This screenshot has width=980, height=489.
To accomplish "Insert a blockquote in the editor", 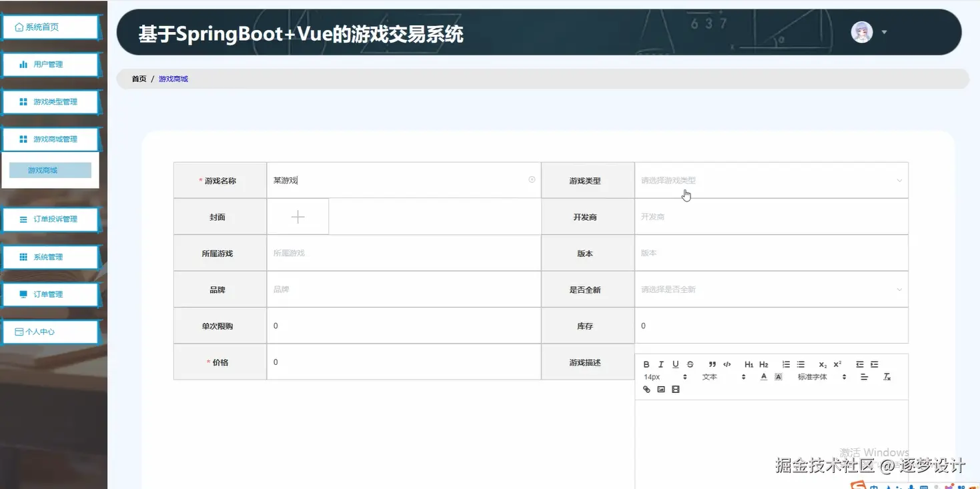I will pyautogui.click(x=712, y=364).
